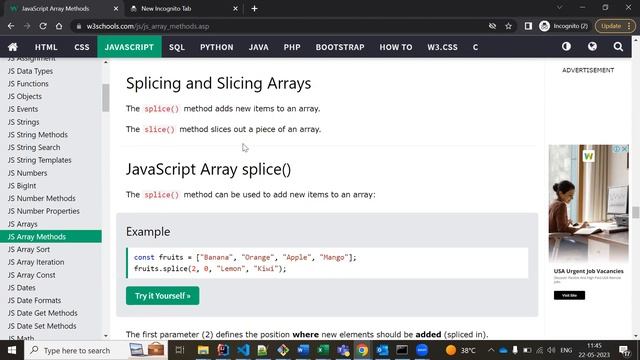The width and height of the screenshot is (640, 360).
Task: Open File Explorer from taskbar
Action: (x=203, y=350)
